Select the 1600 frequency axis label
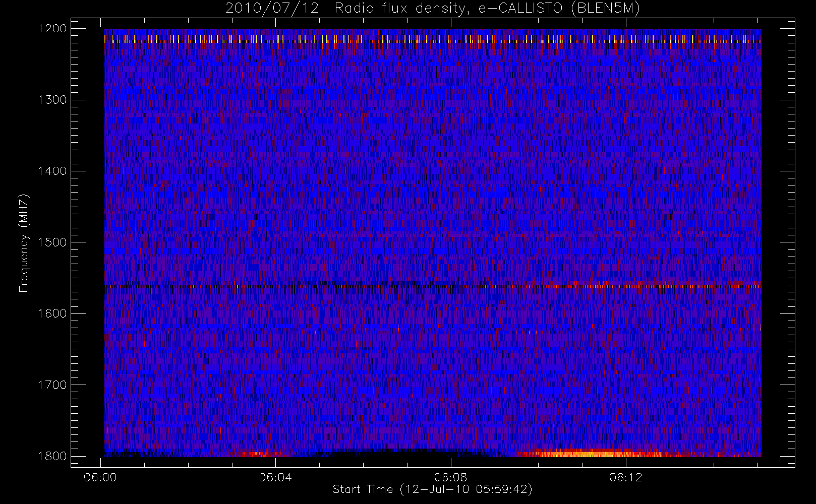This screenshot has width=816, height=504. coord(52,313)
